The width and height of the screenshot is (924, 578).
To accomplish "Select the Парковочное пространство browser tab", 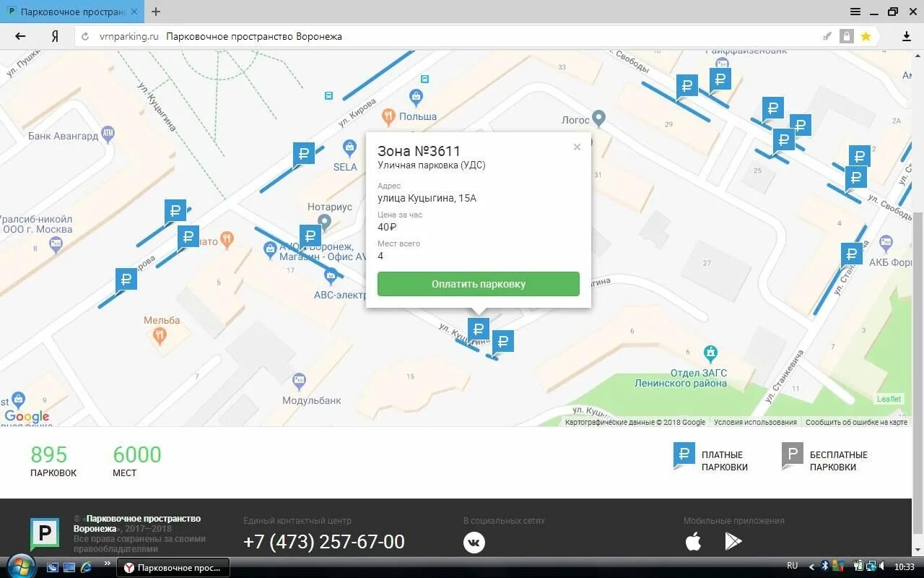I will (x=72, y=12).
